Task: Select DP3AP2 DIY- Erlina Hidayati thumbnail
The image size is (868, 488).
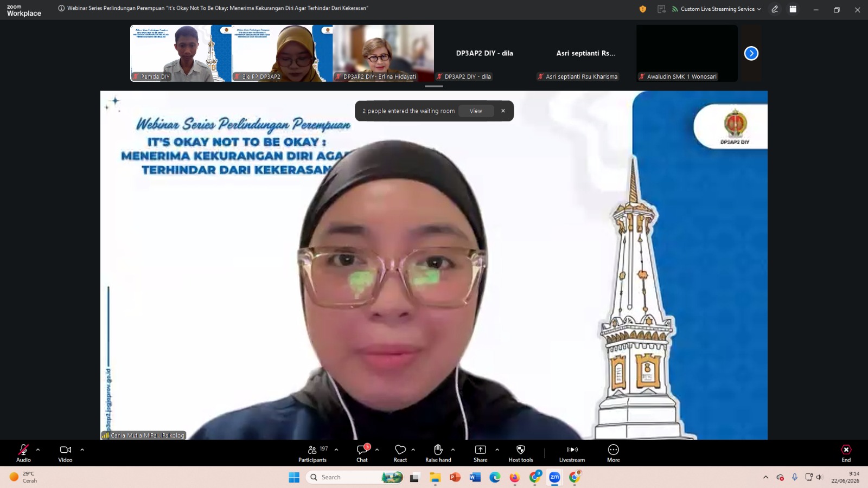Action: click(x=384, y=53)
